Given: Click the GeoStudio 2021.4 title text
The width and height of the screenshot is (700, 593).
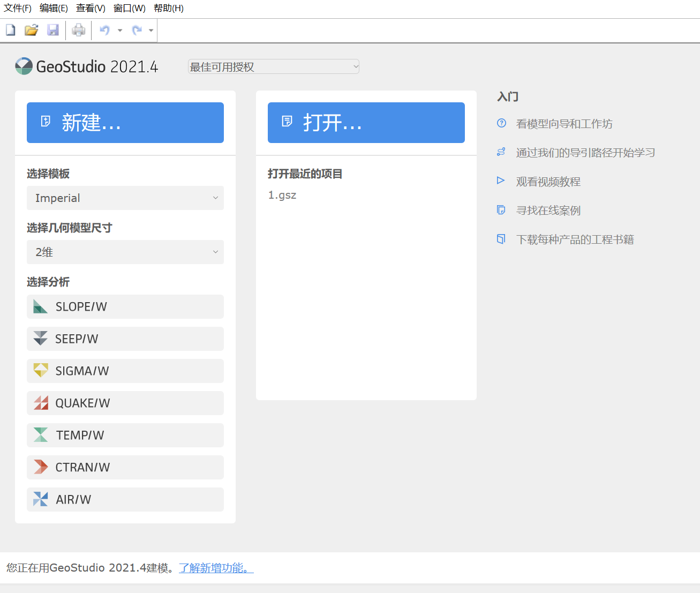Looking at the screenshot, I should click(97, 66).
